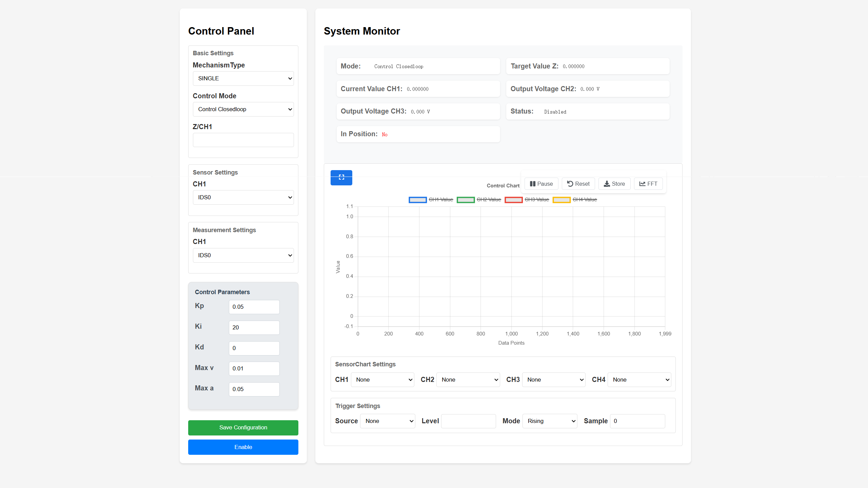Open SensorChart CH3 dropdown
The image size is (868, 488).
coord(553,380)
